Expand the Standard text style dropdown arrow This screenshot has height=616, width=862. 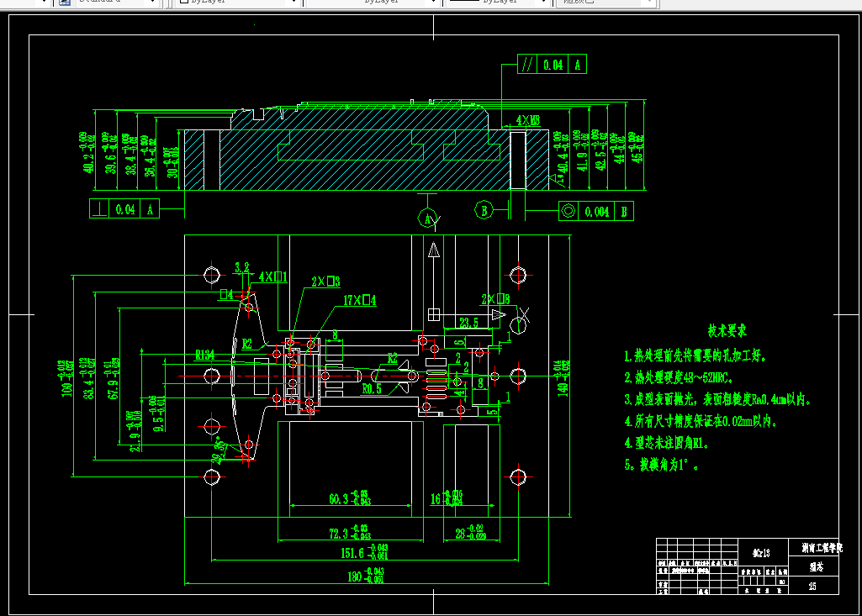pyautogui.click(x=152, y=3)
